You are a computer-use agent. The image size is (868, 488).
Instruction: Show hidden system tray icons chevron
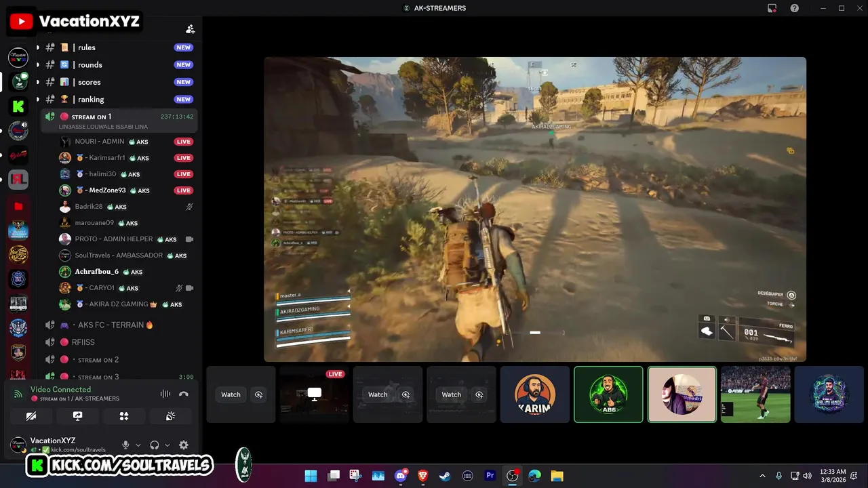[x=762, y=476]
